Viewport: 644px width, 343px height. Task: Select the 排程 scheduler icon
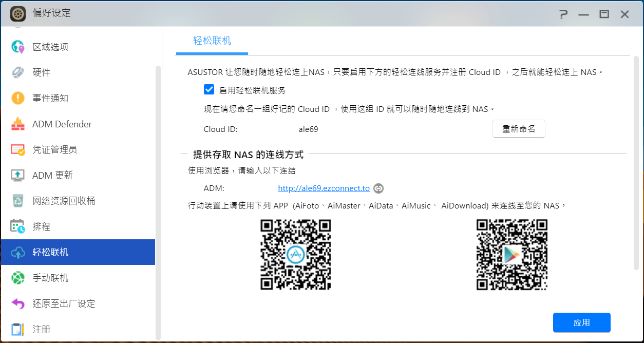click(x=17, y=226)
